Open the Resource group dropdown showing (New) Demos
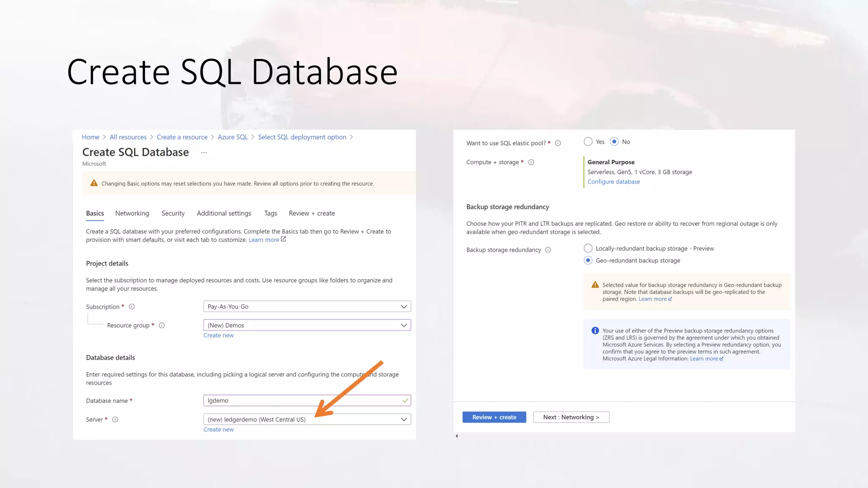Screen dimensions: 868x488 (x=307, y=325)
